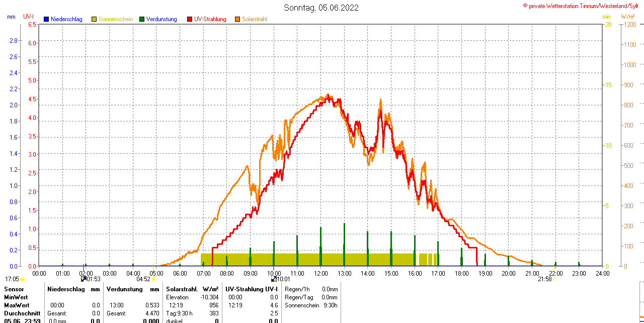Click the green Verdunstung legend square
Viewport: 644px width, 323px height.
pos(142,19)
